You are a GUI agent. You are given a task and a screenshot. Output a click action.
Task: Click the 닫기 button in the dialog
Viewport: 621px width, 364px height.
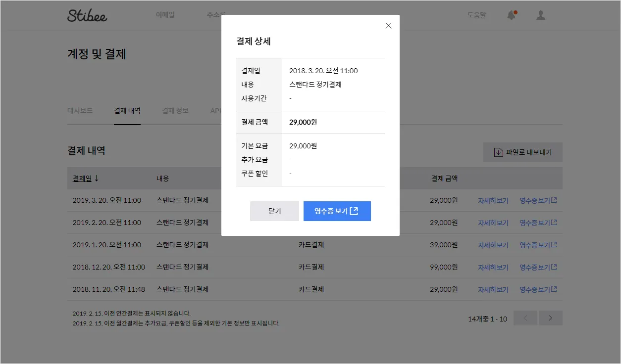[274, 211]
